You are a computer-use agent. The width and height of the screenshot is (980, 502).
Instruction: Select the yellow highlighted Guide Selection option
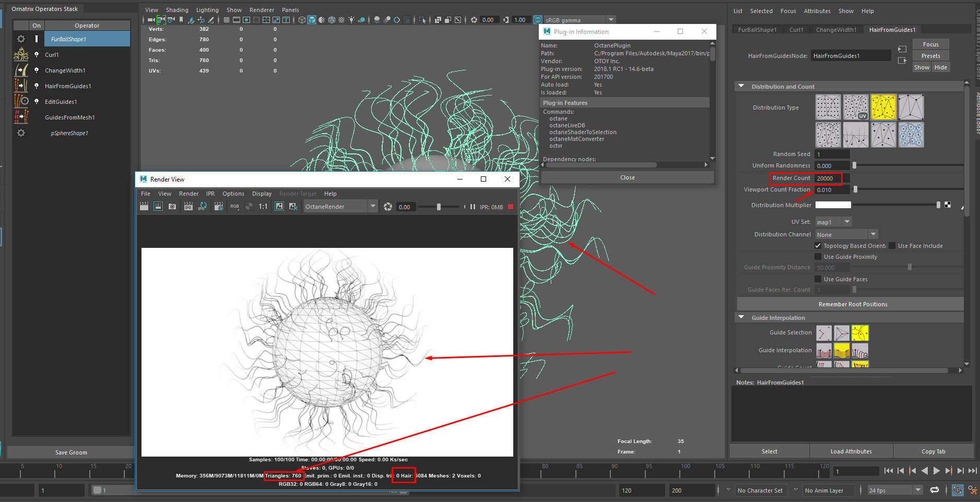pyautogui.click(x=860, y=333)
